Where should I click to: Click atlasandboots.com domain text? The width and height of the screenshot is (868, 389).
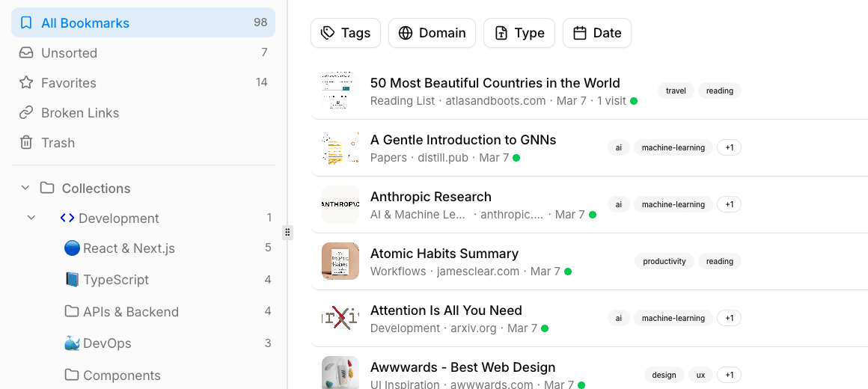tap(495, 101)
